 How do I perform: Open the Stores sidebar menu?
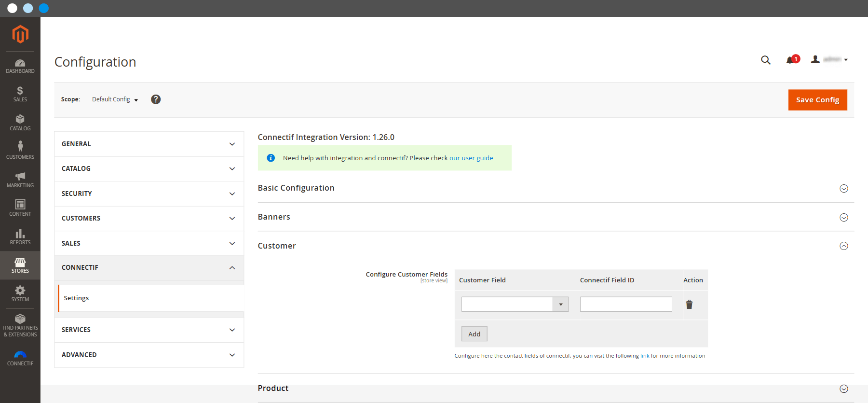(20, 265)
